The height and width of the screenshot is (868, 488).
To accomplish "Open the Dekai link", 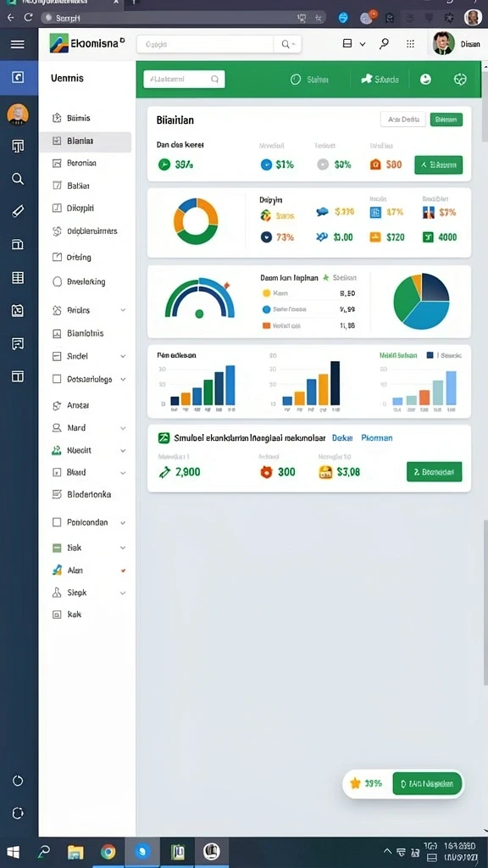I will click(342, 437).
